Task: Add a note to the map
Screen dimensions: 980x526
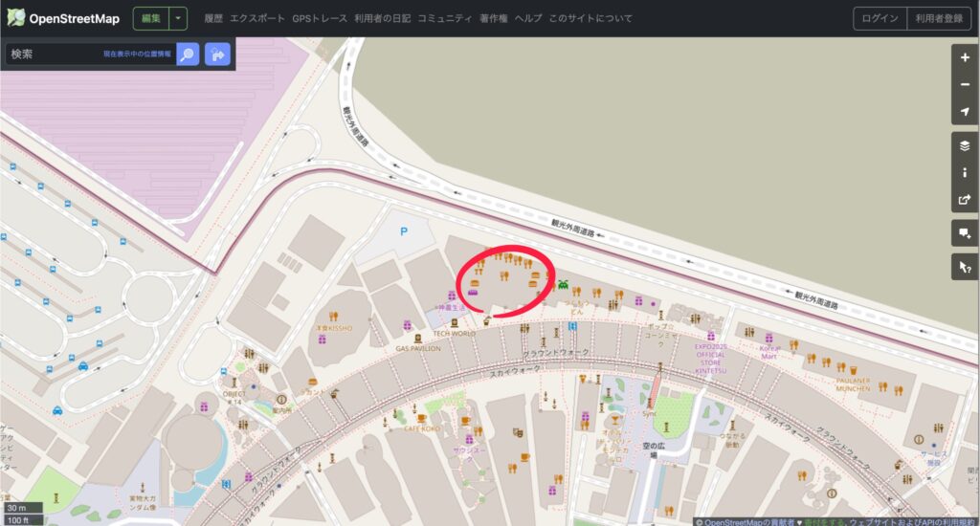Action: (965, 233)
